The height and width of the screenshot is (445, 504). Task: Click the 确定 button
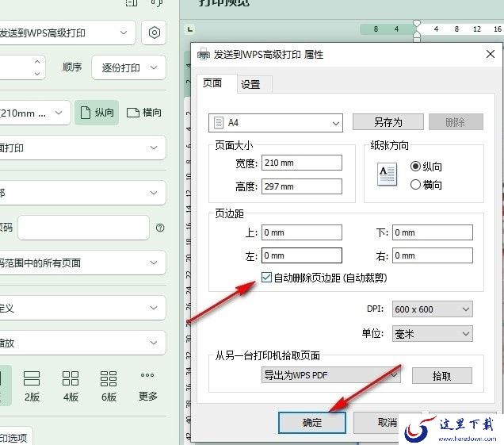pyautogui.click(x=312, y=423)
